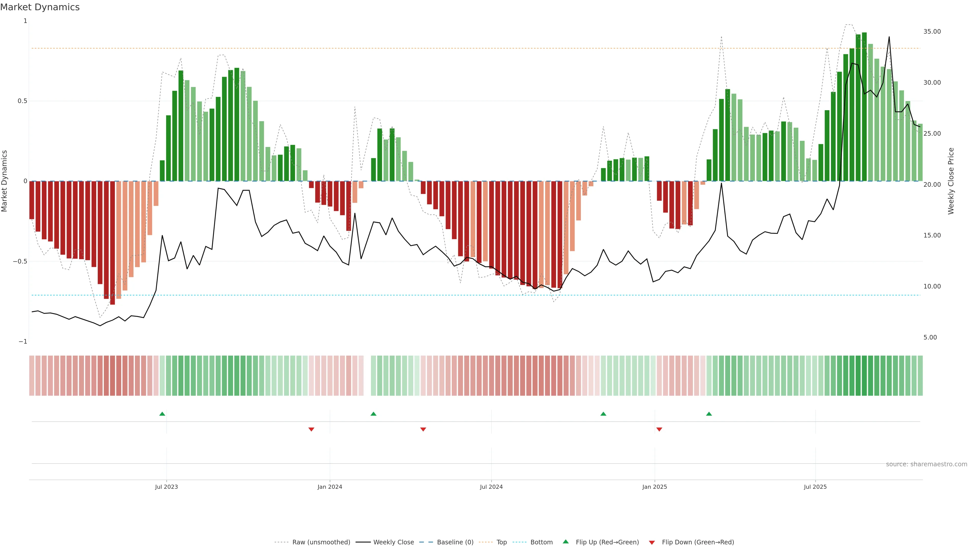Screen dimensions: 980x551
Task: Click Flip Up (Red→Green) legend icon
Action: tap(566, 542)
